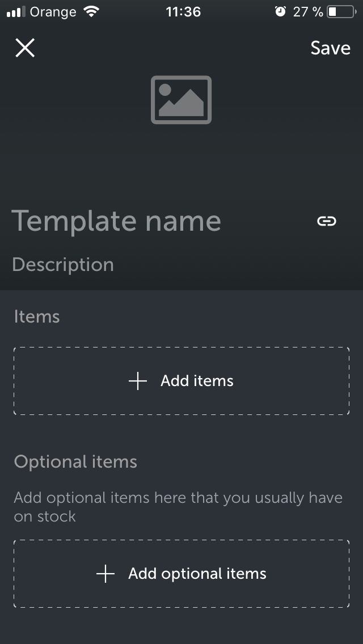Tap the plus icon beside Add optional items
This screenshot has width=363, height=644.
click(x=105, y=574)
